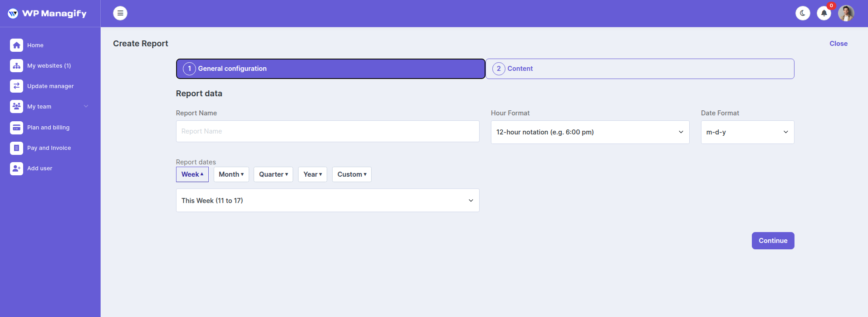Screen dimensions: 868x317
Task: Click the Continue button
Action: (773, 241)
